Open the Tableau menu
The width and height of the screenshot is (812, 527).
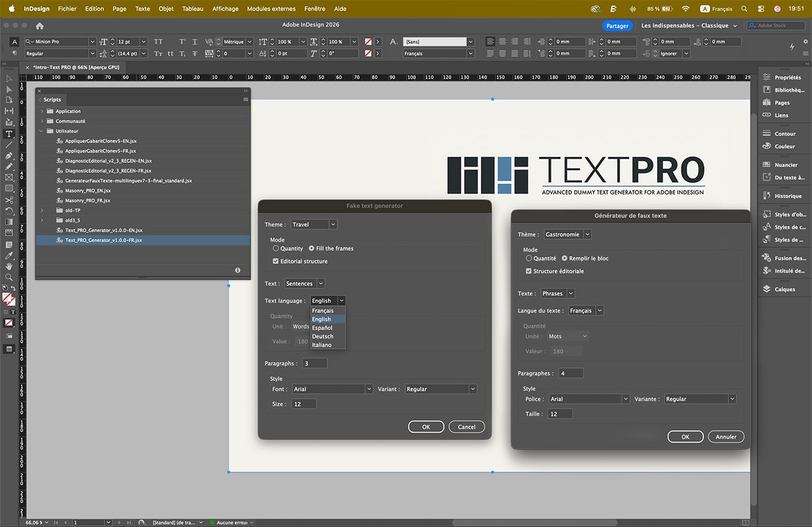click(192, 9)
